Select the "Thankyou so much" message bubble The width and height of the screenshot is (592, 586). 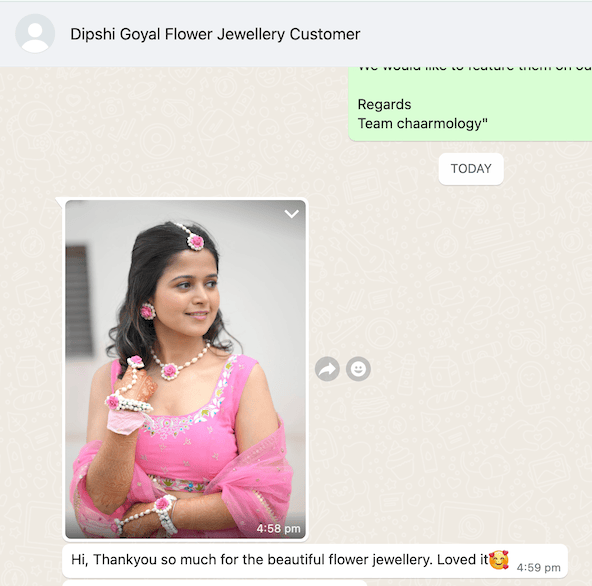point(314,561)
